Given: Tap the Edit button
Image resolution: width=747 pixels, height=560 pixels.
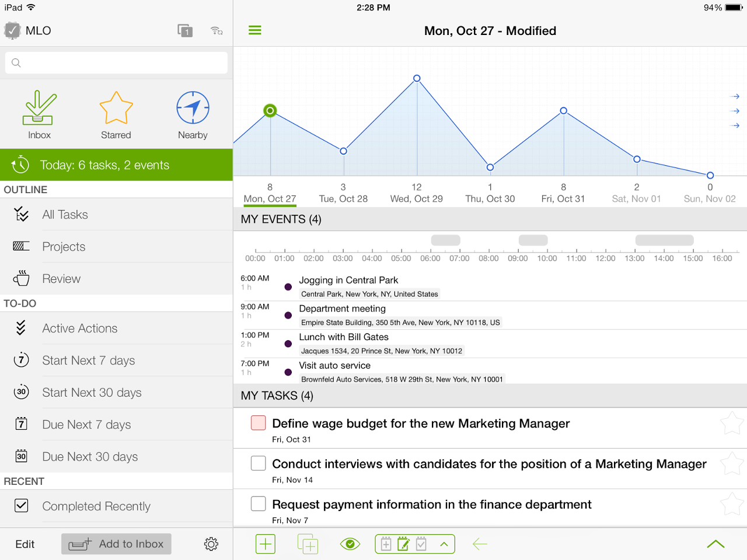Looking at the screenshot, I should click(25, 544).
